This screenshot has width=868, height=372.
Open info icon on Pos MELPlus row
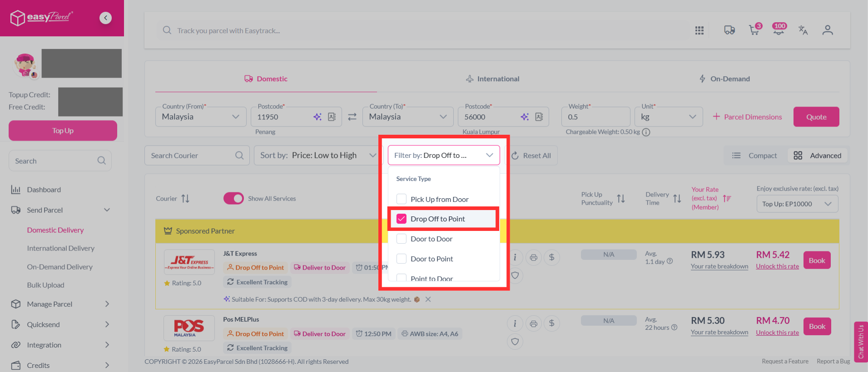point(515,323)
